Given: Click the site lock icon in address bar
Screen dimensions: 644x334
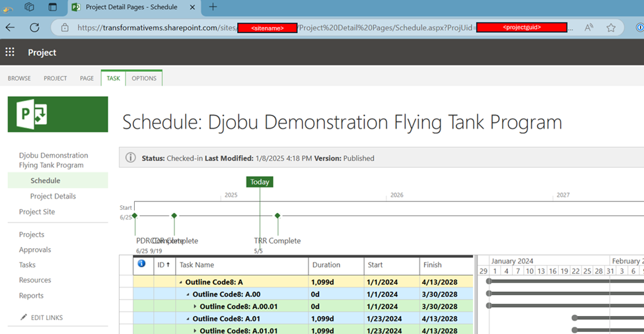Looking at the screenshot, I should tap(65, 28).
